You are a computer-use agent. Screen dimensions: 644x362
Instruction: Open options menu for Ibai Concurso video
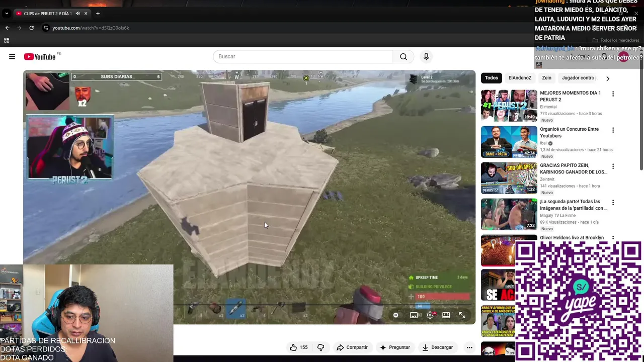click(613, 130)
